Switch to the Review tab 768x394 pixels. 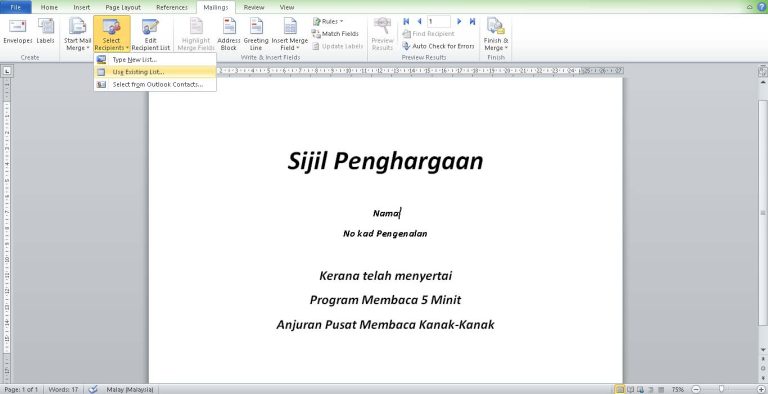254,7
